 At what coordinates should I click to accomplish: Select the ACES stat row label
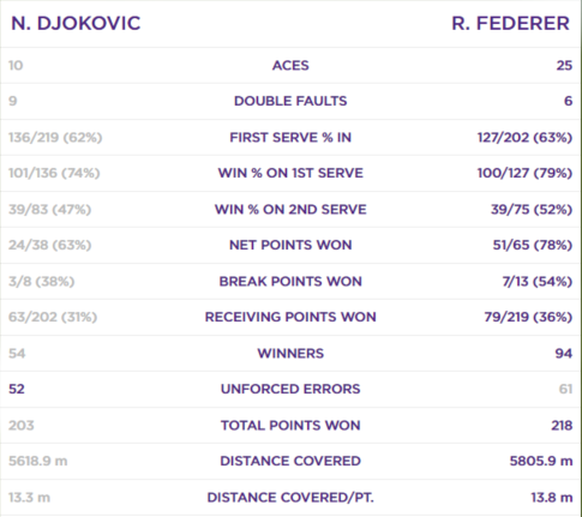pos(290,66)
